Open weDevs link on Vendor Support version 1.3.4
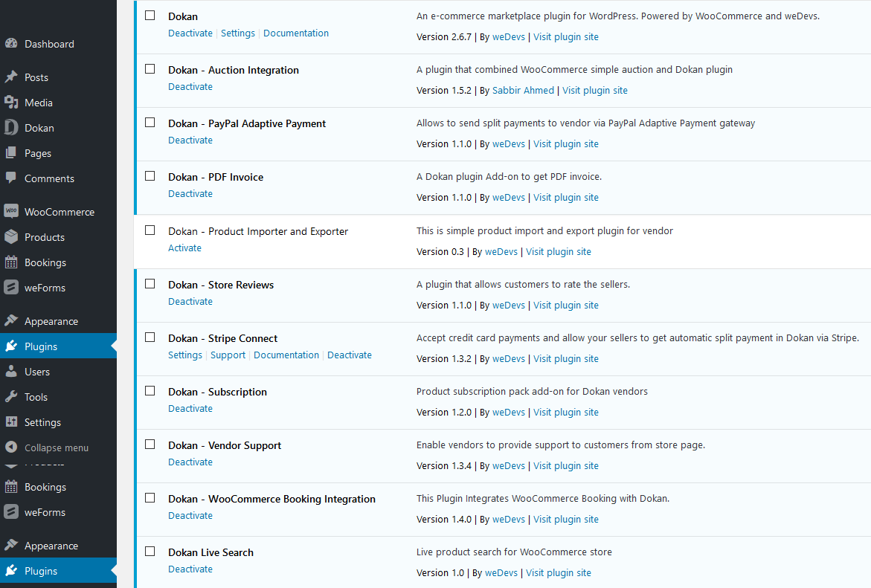 point(508,466)
